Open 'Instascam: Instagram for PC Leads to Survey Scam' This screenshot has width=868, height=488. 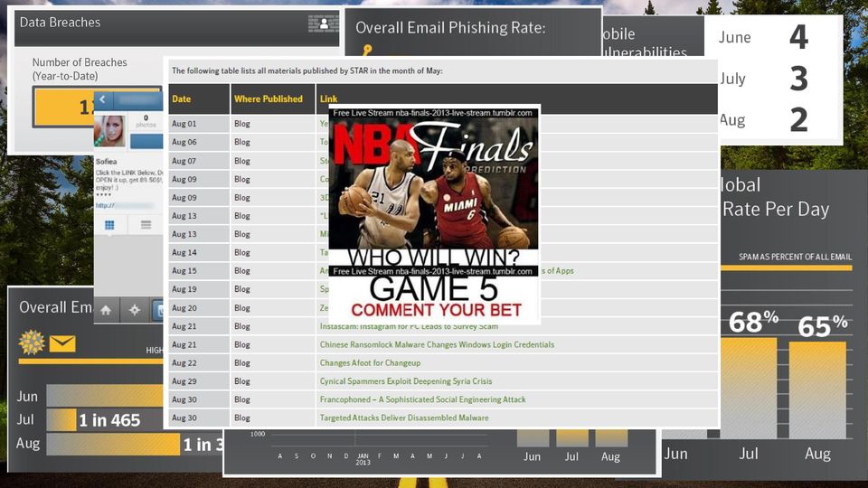pos(409,326)
